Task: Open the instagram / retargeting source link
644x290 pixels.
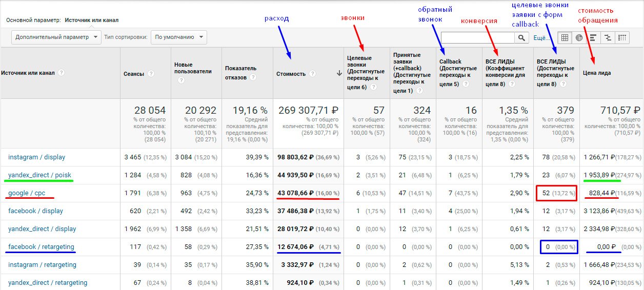Action: point(42,265)
